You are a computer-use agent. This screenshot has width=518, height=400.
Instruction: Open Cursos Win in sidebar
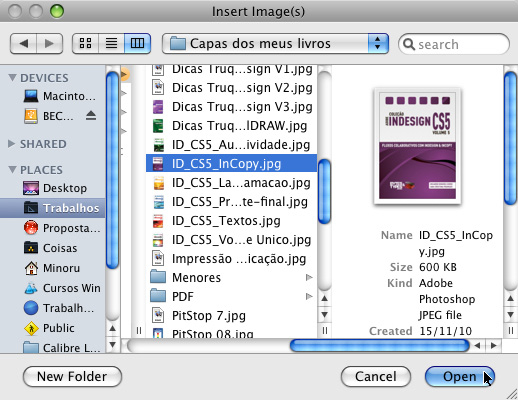[x=62, y=288]
